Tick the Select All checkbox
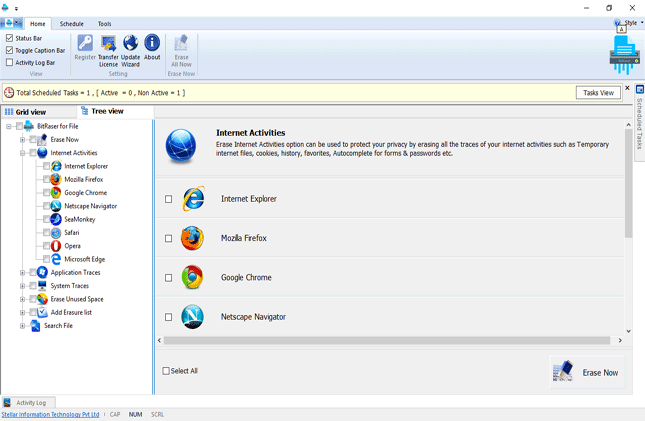The height and width of the screenshot is (421, 645). coord(166,371)
